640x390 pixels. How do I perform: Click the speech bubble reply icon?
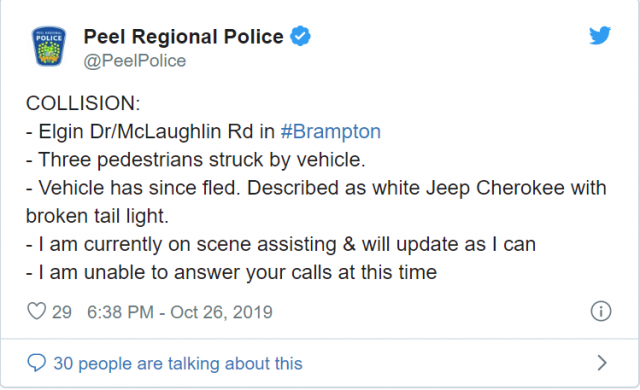click(x=36, y=363)
